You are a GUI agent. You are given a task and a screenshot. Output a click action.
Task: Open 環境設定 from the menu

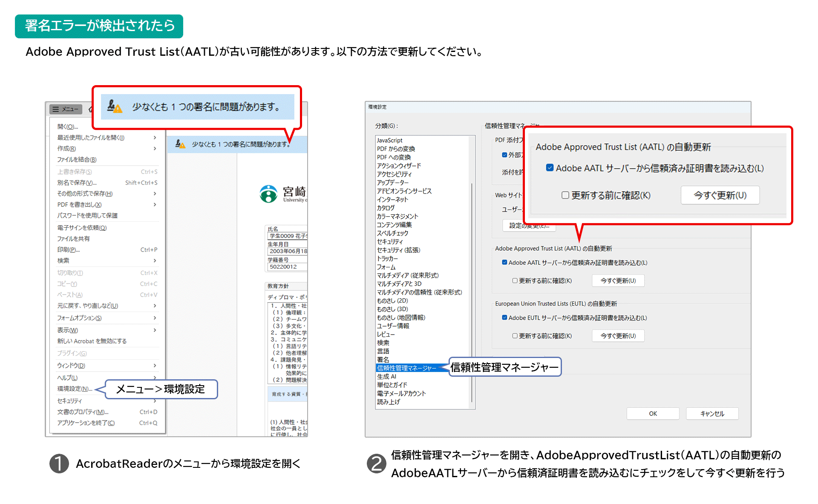click(75, 389)
